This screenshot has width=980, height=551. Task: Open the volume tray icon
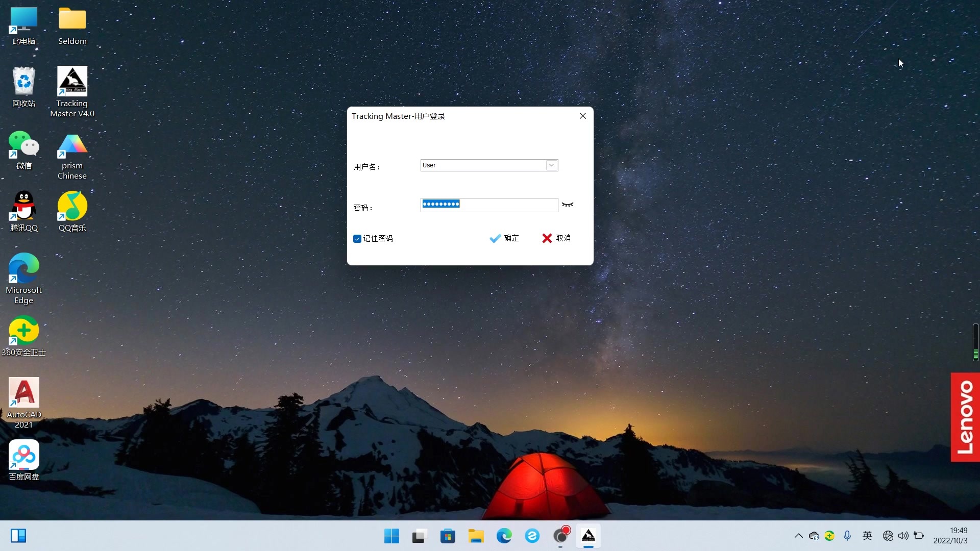click(903, 536)
